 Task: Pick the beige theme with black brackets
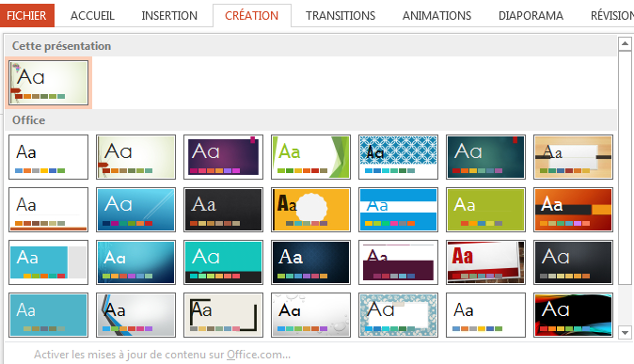[x=223, y=315]
